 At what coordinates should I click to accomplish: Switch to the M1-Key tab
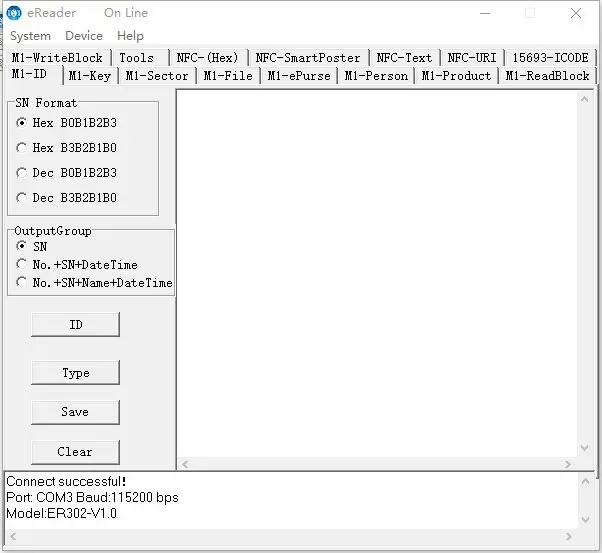(x=90, y=76)
